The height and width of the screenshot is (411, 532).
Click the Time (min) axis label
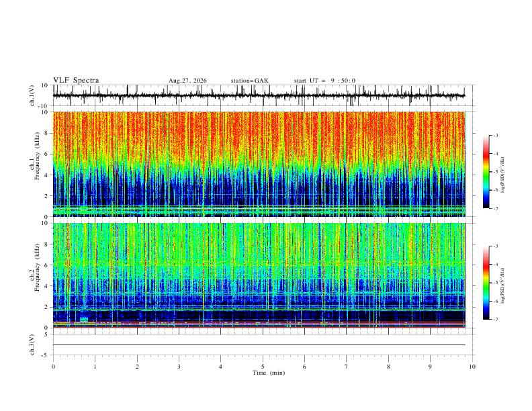tap(269, 373)
